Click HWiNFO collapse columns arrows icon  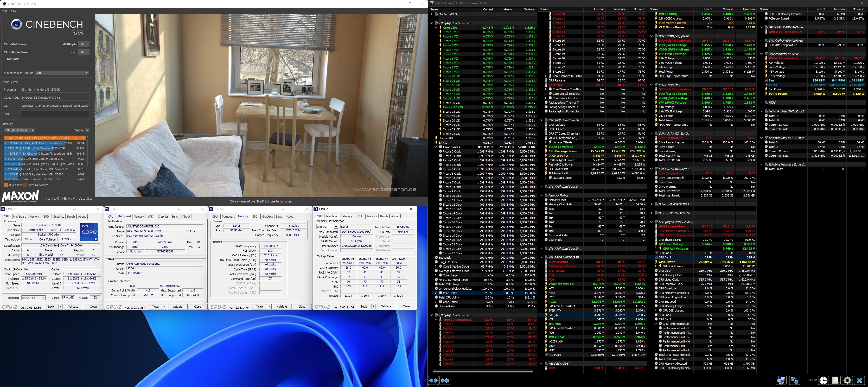(445, 380)
